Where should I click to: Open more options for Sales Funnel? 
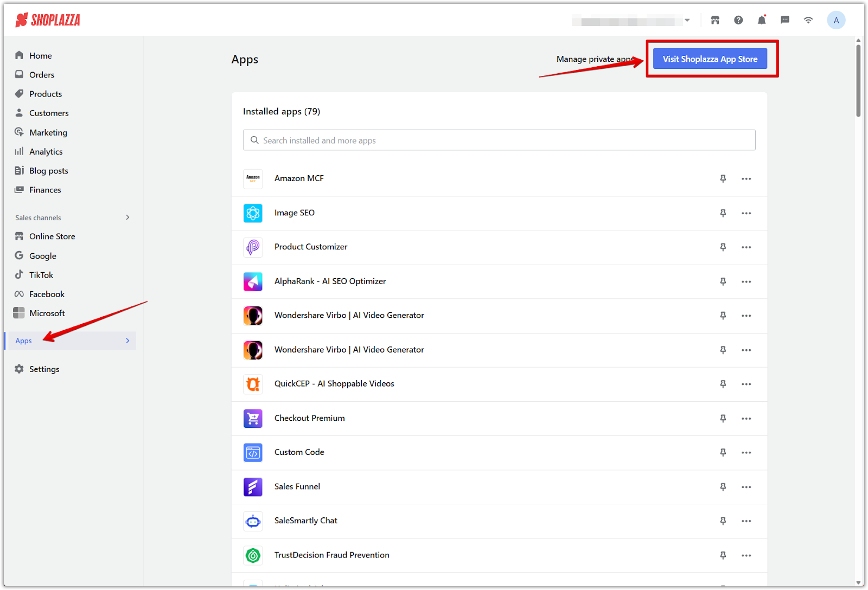click(x=746, y=487)
